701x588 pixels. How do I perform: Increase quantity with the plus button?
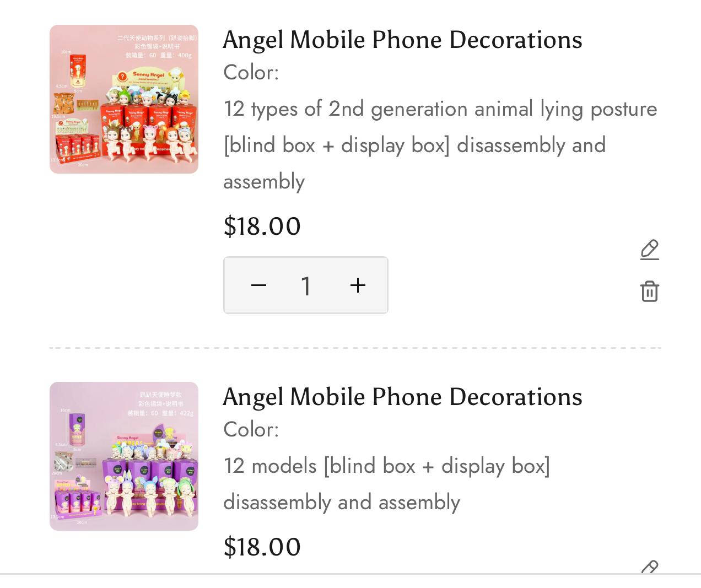click(358, 285)
